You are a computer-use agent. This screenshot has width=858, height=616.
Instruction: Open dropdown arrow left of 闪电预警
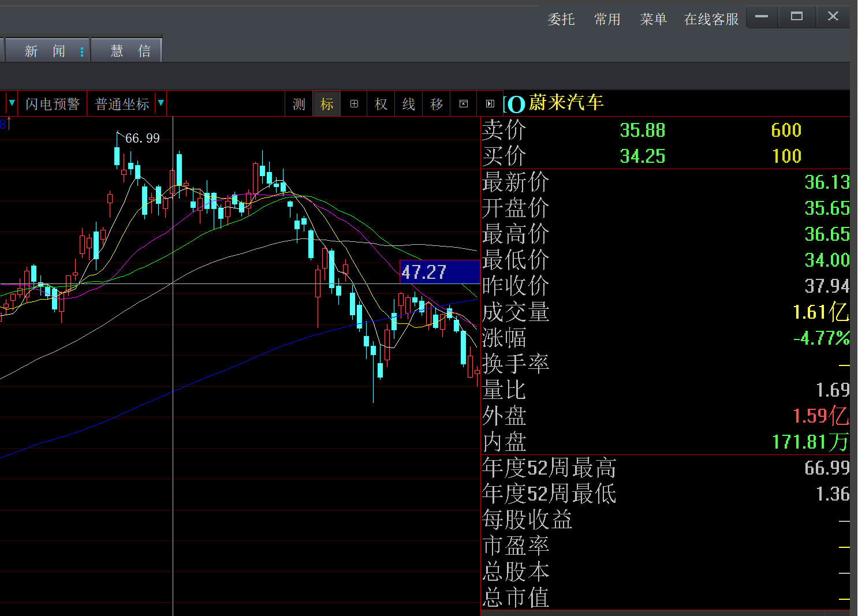click(x=12, y=103)
